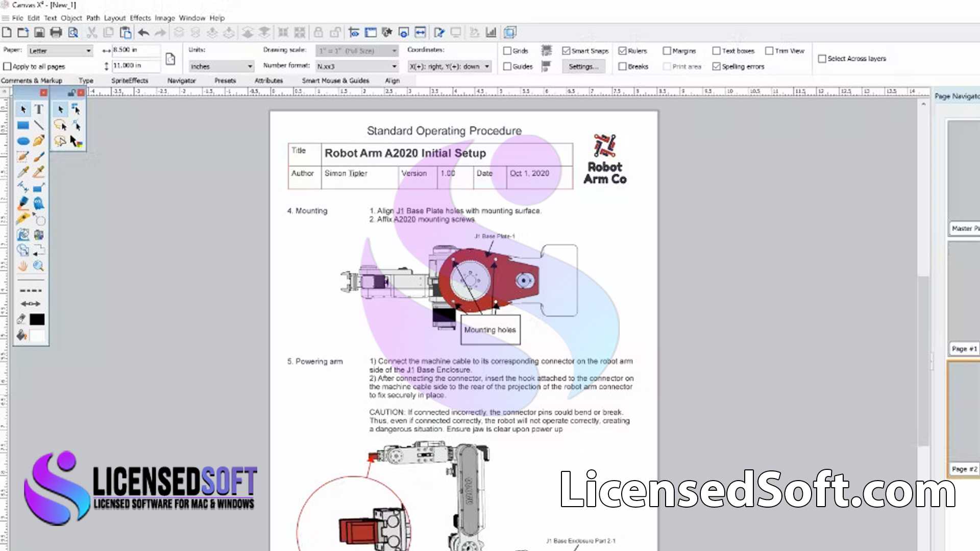Open the Comments & Markup palette
Viewport: 980px width, 551px height.
[x=32, y=81]
